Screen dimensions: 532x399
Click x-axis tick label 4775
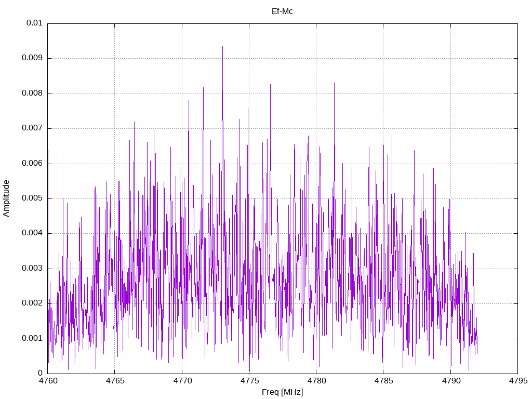pos(249,381)
